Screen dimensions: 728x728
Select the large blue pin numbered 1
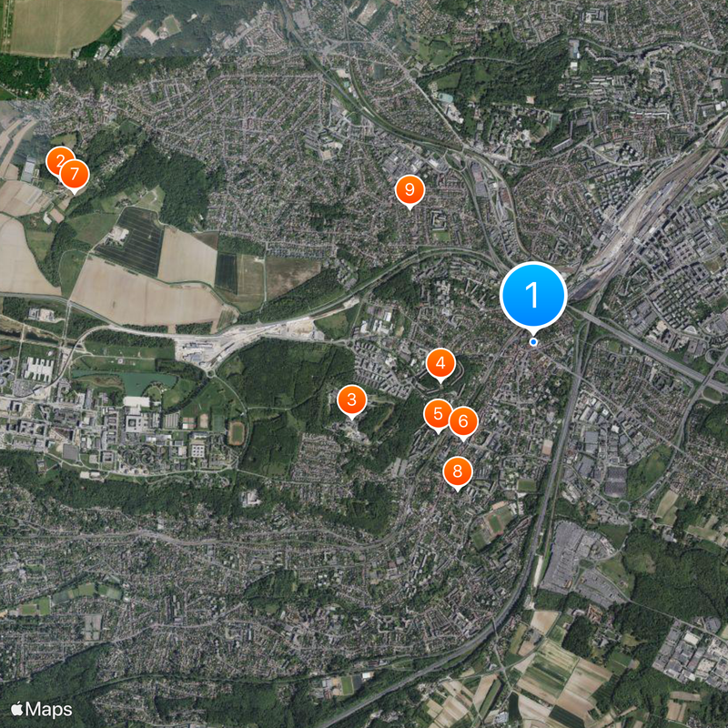(x=533, y=296)
